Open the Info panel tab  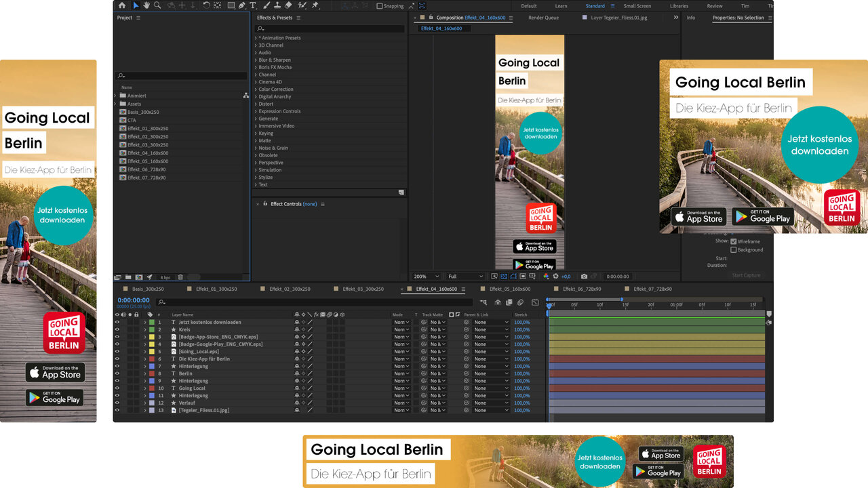pos(691,18)
